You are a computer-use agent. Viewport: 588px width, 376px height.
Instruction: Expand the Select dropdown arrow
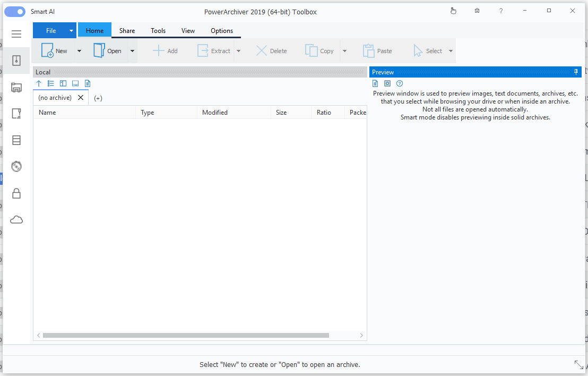click(x=451, y=50)
